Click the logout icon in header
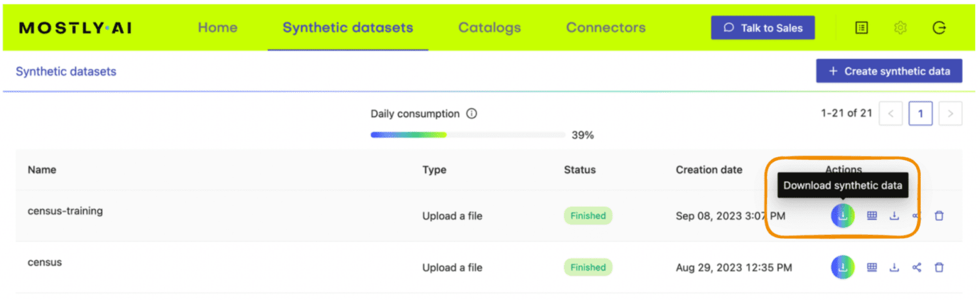 (939, 28)
